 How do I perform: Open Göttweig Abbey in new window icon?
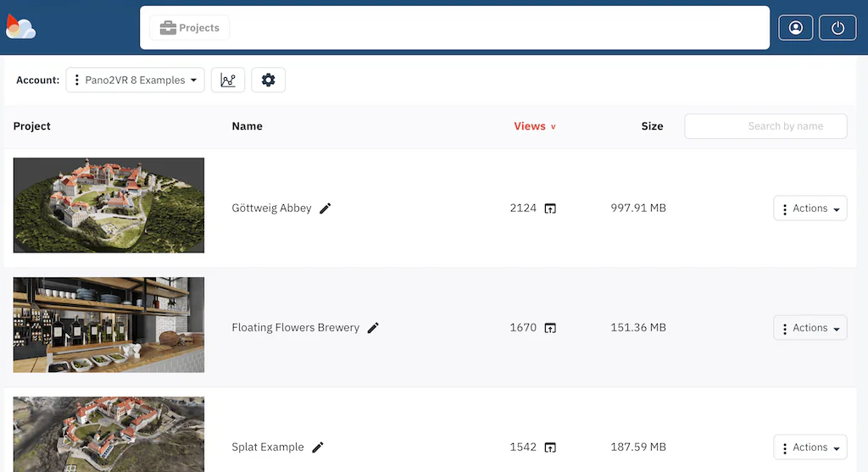click(x=550, y=208)
